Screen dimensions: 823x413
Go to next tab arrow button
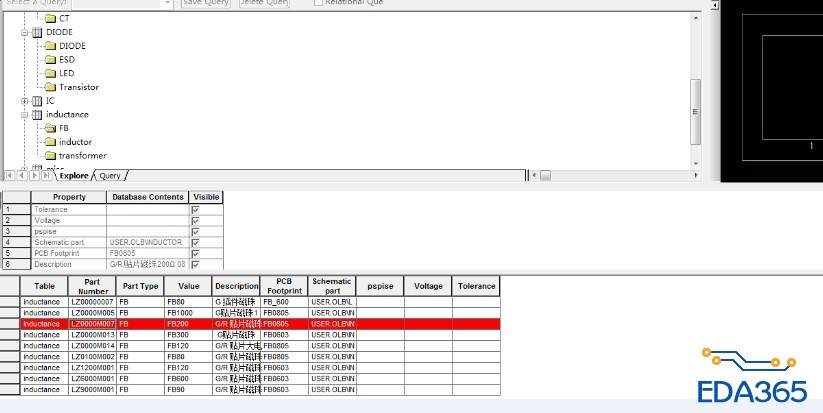(x=34, y=175)
